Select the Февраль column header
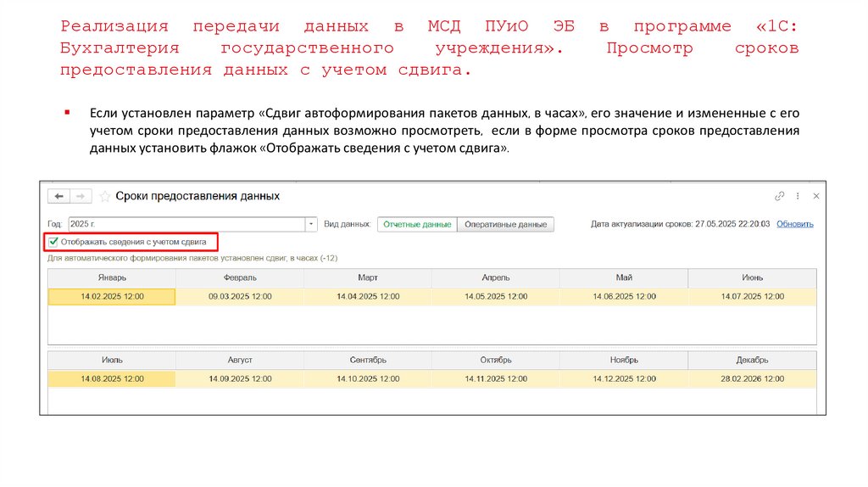868x487 pixels. click(240, 277)
